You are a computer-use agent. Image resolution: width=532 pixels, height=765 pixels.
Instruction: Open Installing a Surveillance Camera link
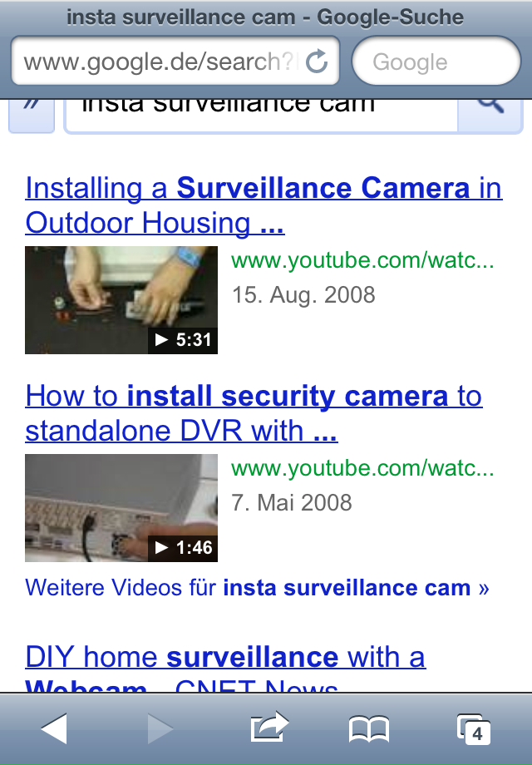coord(264,205)
